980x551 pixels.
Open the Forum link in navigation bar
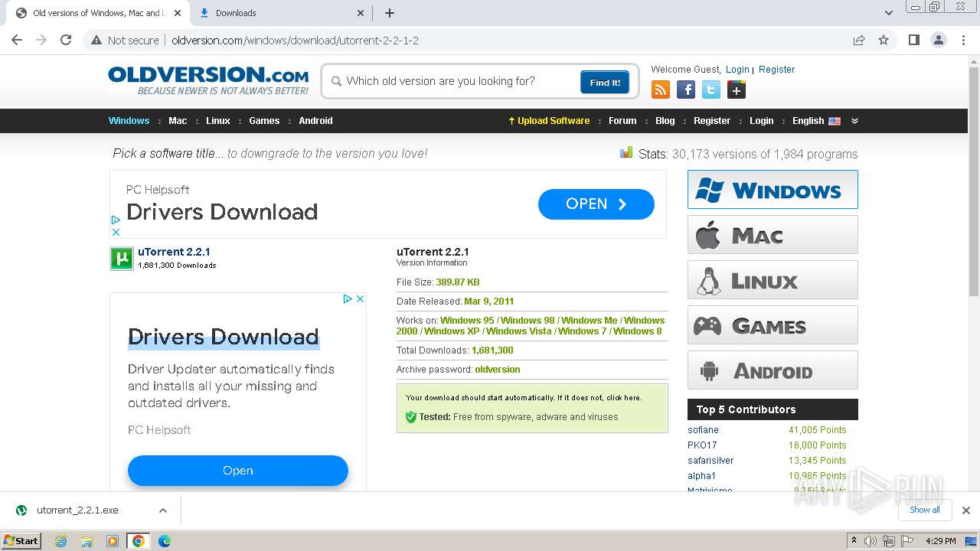pos(622,121)
